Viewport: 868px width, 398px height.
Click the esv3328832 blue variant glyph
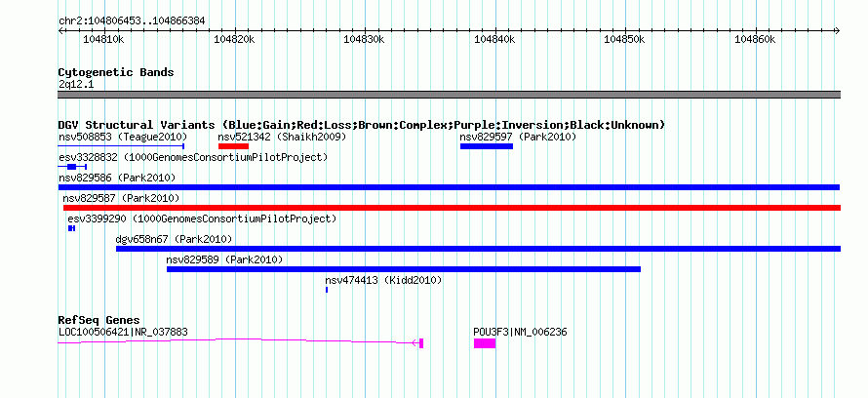pyautogui.click(x=72, y=167)
